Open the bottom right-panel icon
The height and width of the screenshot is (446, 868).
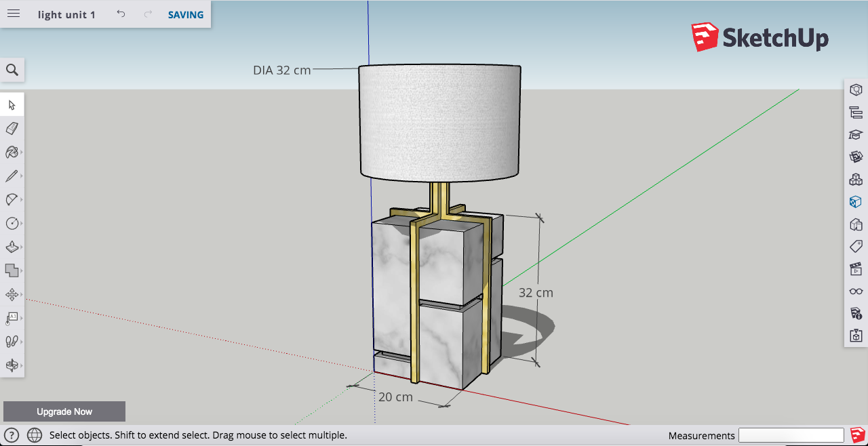pyautogui.click(x=856, y=336)
